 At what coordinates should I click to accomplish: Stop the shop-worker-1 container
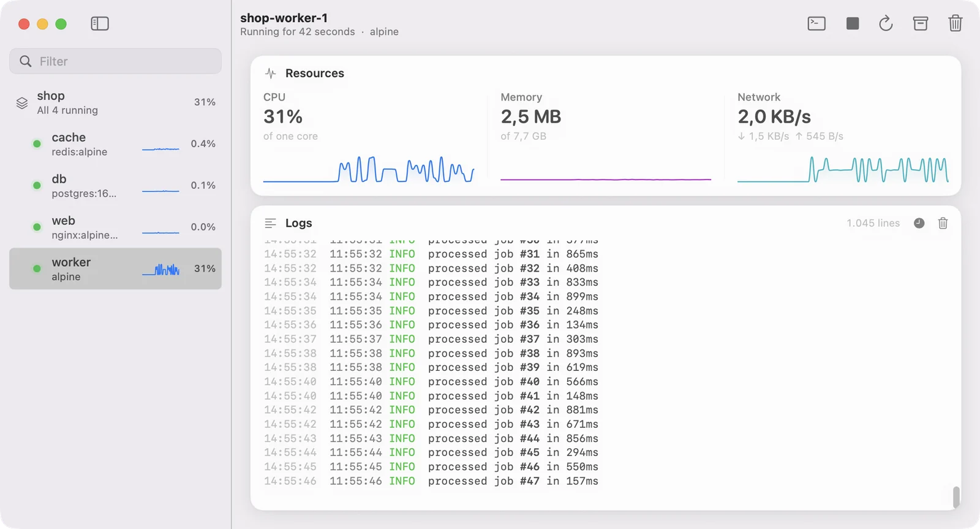coord(852,24)
